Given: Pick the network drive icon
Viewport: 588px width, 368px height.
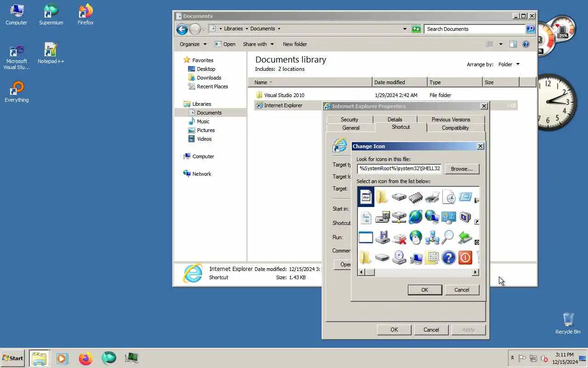Looking at the screenshot, I should pos(399,217).
